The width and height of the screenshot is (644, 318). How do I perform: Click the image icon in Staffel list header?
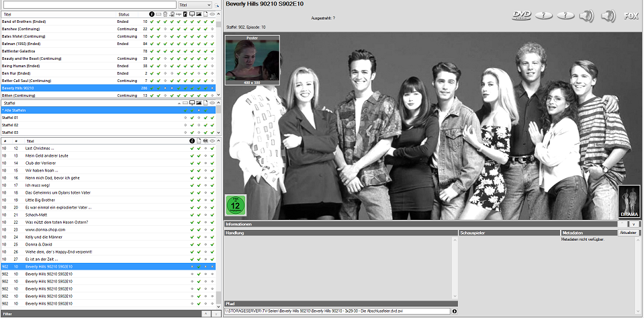tap(199, 103)
